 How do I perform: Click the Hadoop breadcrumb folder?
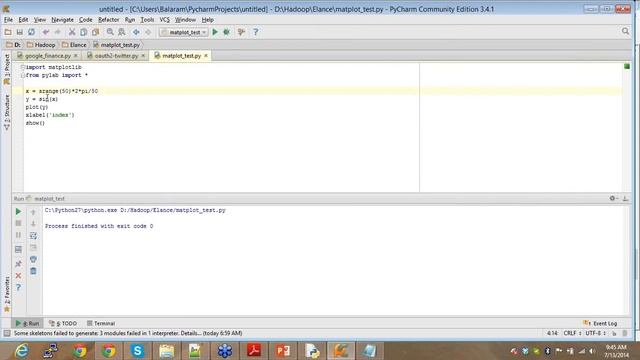coord(41,45)
